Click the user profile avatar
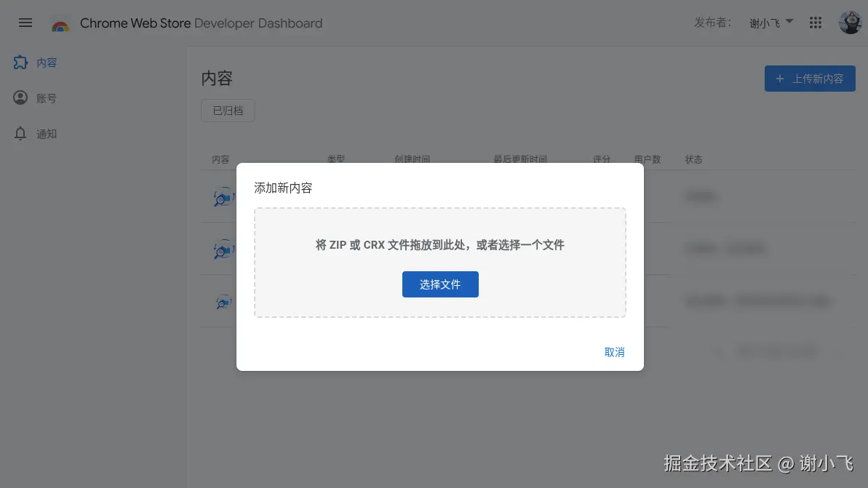Image resolution: width=868 pixels, height=488 pixels. pyautogui.click(x=849, y=23)
